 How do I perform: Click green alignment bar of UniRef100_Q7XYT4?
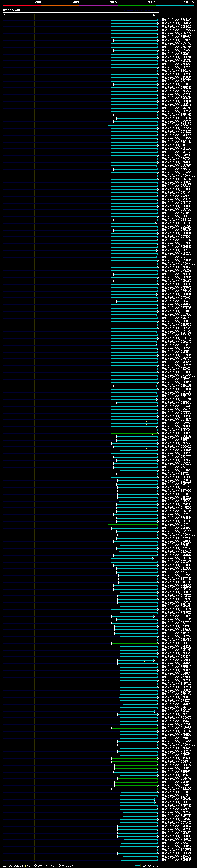point(133,525)
